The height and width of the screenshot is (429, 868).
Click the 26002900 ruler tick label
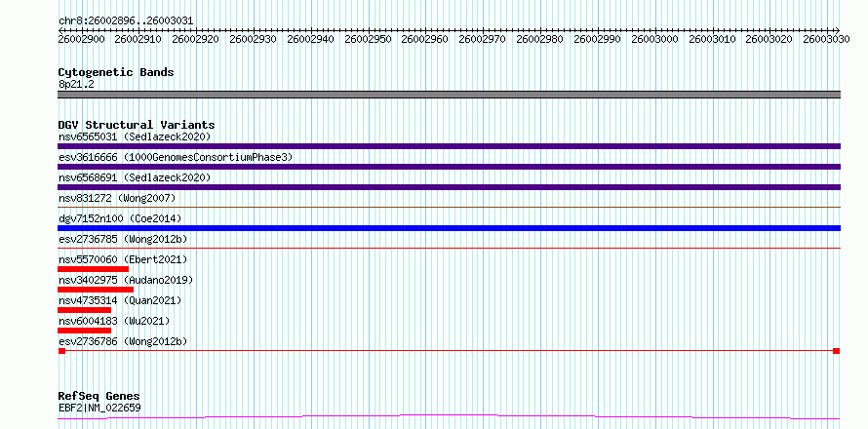81,39
